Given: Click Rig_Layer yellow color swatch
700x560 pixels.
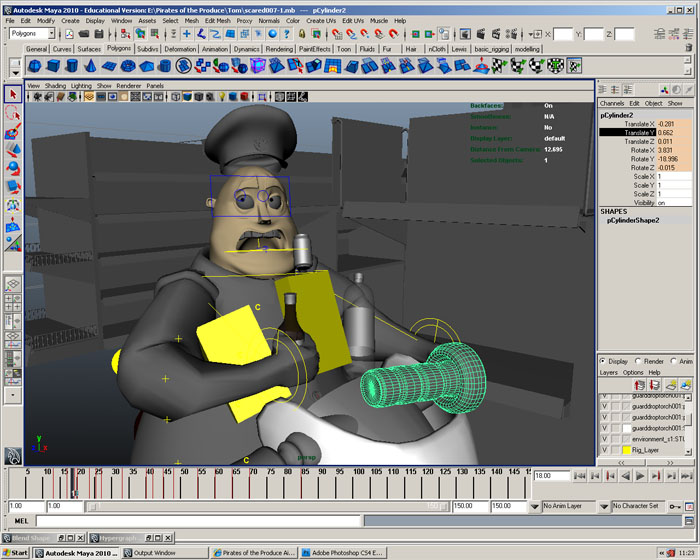Looking at the screenshot, I should pyautogui.click(x=626, y=450).
